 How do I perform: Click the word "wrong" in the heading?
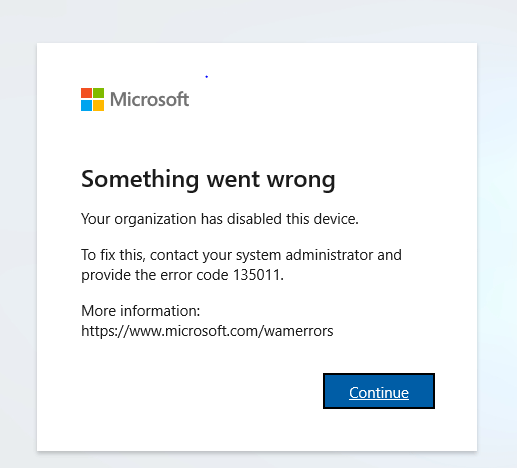click(x=301, y=182)
